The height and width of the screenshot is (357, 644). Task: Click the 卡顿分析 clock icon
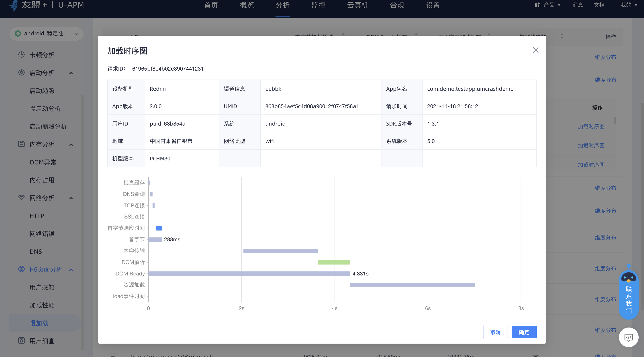click(21, 55)
